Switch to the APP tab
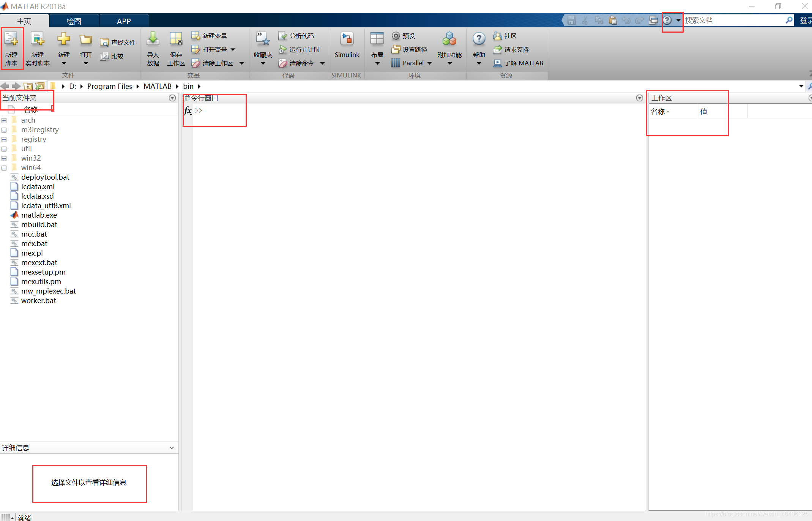 pos(124,21)
